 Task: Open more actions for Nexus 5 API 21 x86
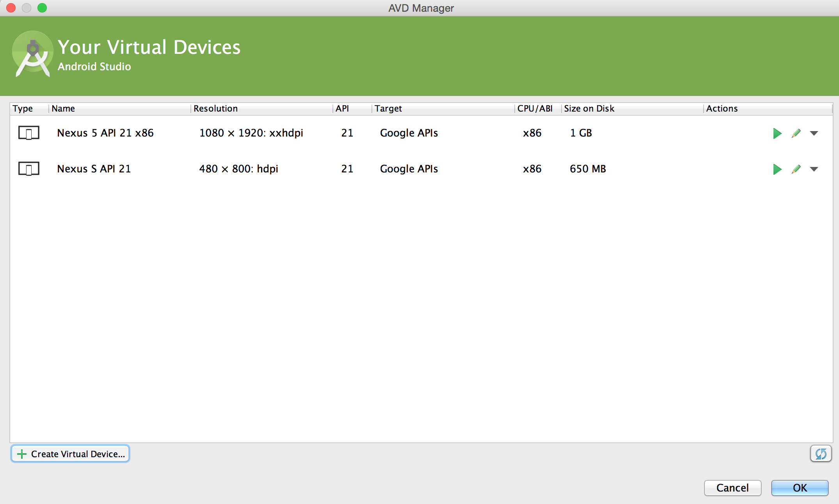click(x=814, y=133)
